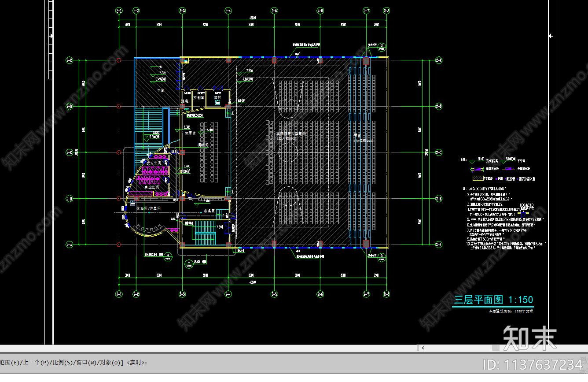588x382 pixels.
Task: Select the 强电 room label
Action: coord(184,102)
